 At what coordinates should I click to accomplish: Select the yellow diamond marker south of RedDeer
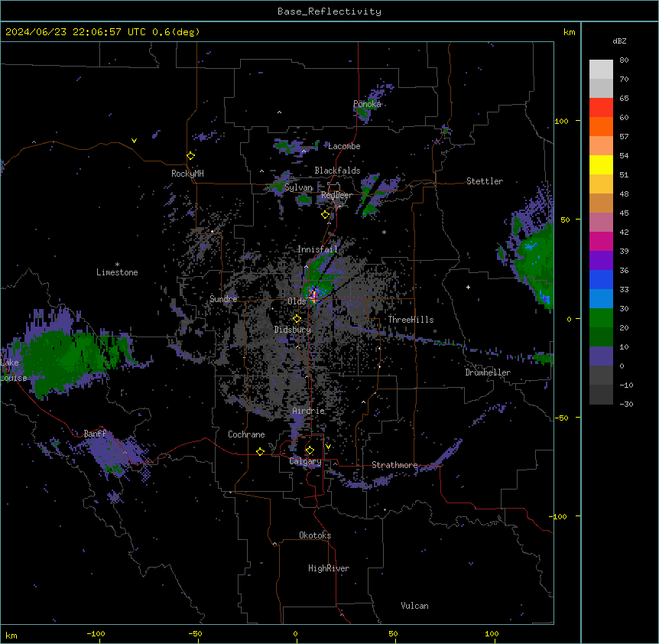click(326, 215)
